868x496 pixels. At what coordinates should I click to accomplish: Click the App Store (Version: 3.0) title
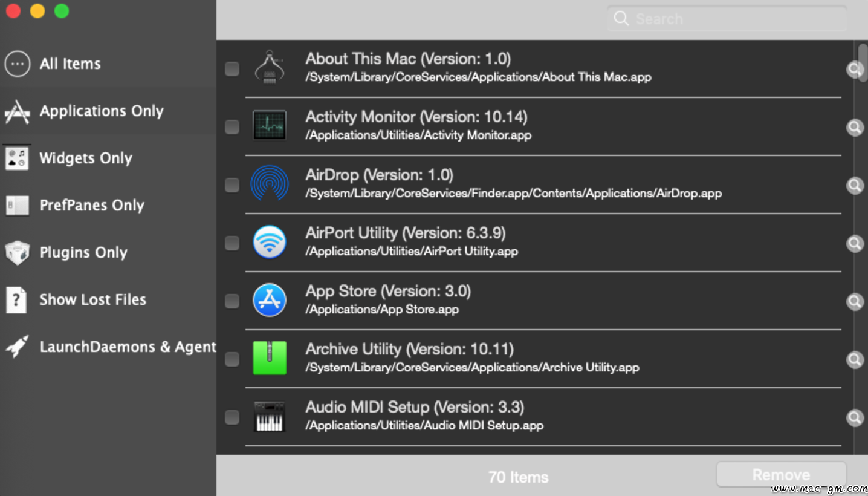pos(388,291)
